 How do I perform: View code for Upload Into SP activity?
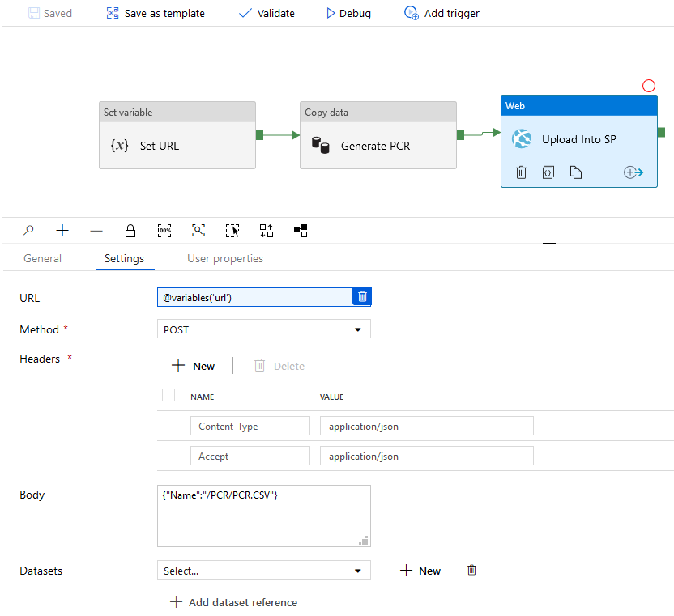click(548, 172)
